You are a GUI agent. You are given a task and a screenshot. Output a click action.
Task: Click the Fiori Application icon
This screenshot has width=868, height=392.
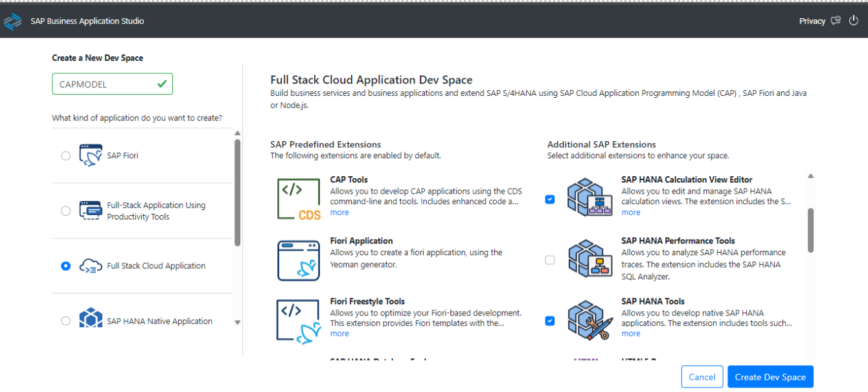[299, 260]
